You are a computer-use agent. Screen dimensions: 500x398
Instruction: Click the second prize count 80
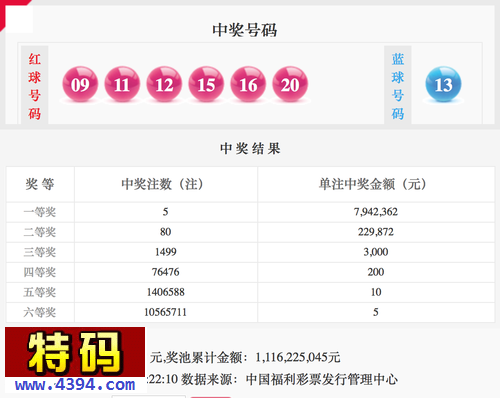165,232
